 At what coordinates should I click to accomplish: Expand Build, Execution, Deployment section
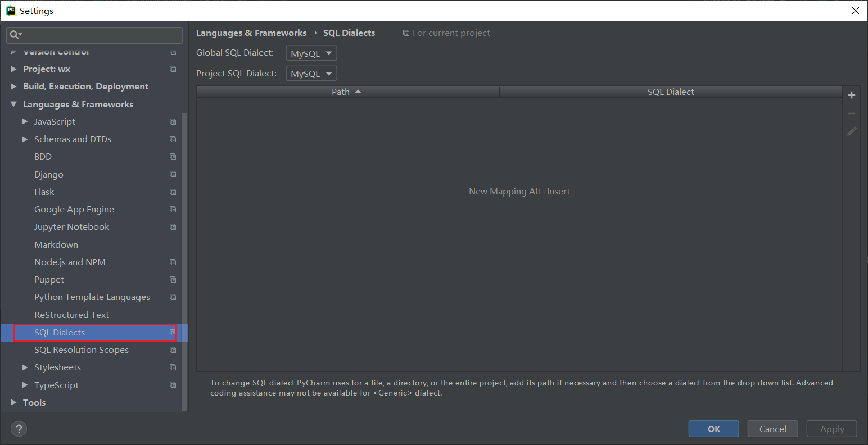pyautogui.click(x=13, y=87)
